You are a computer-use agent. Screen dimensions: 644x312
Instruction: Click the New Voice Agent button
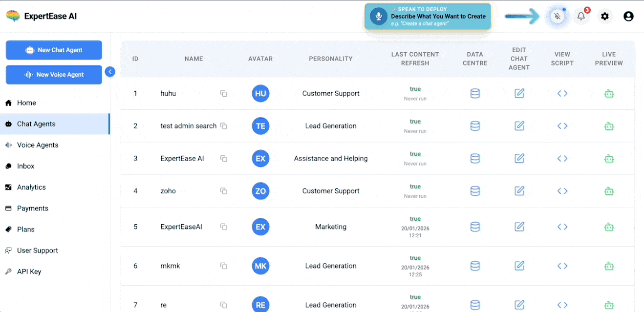(x=54, y=75)
